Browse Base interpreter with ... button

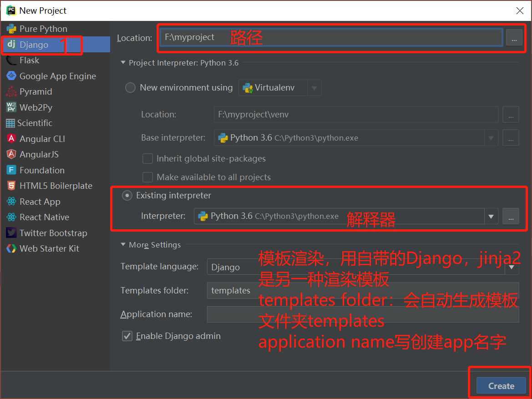(x=511, y=138)
